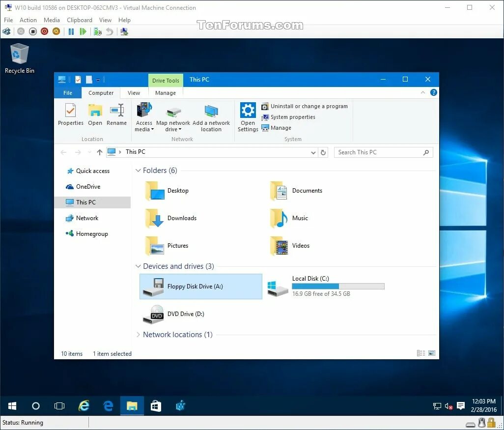Click the Ctrl+Alt+Del icon in the VM toolbar
Screen dimensions: 504x430
(6, 31)
